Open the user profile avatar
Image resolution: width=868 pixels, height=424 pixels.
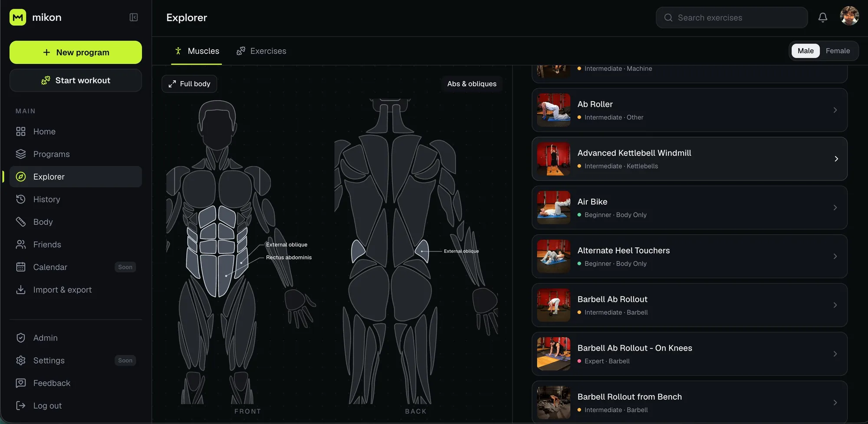tap(849, 16)
